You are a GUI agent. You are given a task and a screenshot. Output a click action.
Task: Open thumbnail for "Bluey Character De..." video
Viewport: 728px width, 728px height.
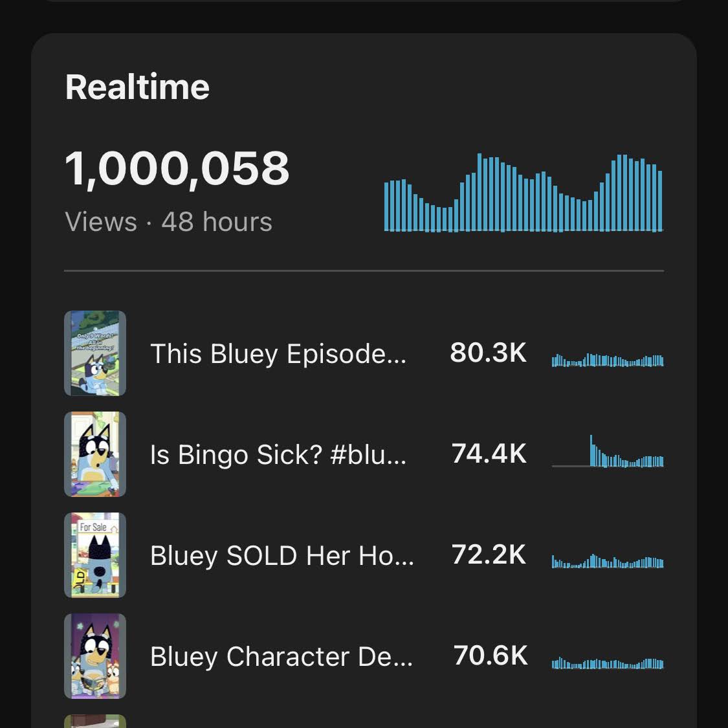coord(95,656)
